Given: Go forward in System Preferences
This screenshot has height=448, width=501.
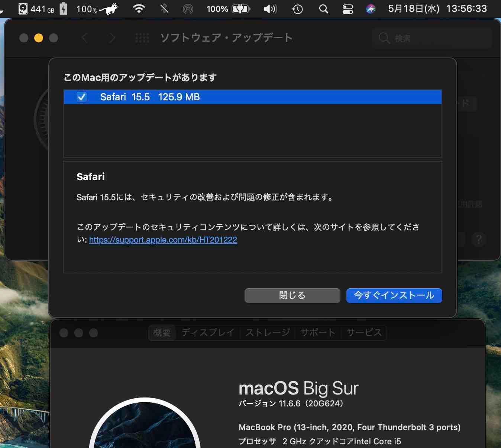Looking at the screenshot, I should point(111,38).
